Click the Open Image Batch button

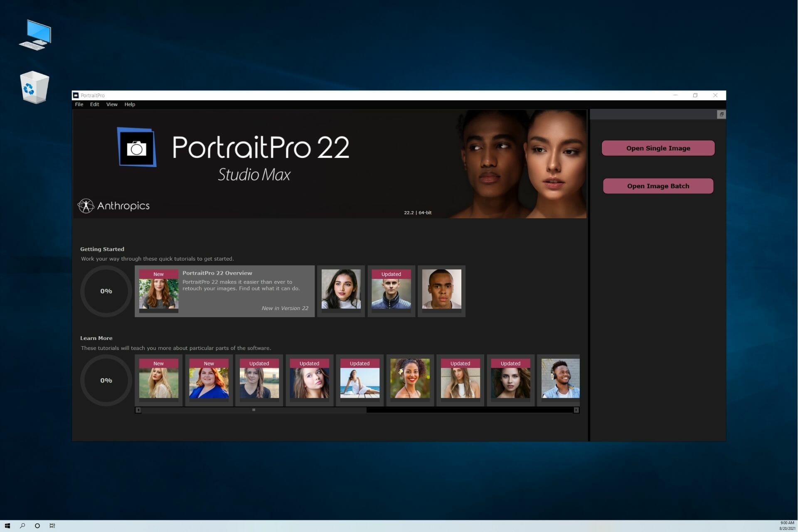coord(658,186)
